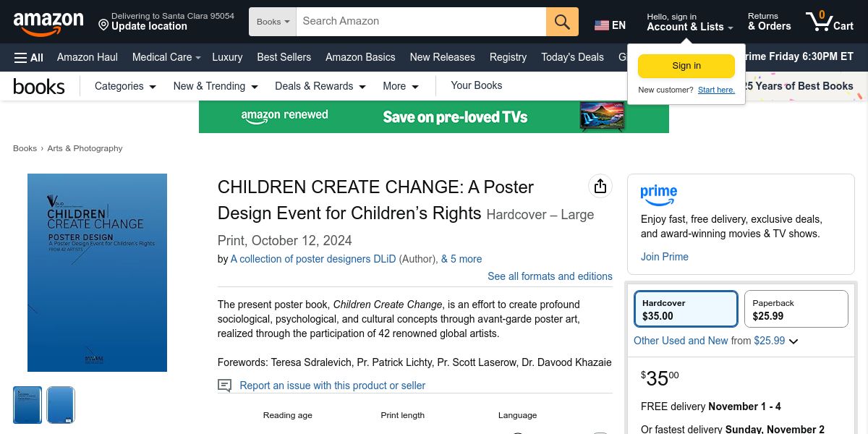Open the cart icon
Image resolution: width=868 pixels, height=434 pixels.
pos(830,21)
